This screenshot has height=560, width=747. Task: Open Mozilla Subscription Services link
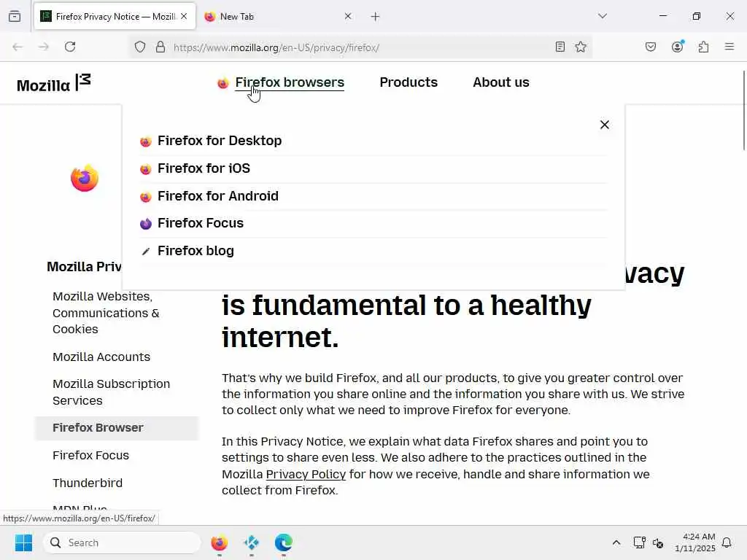coord(111,392)
